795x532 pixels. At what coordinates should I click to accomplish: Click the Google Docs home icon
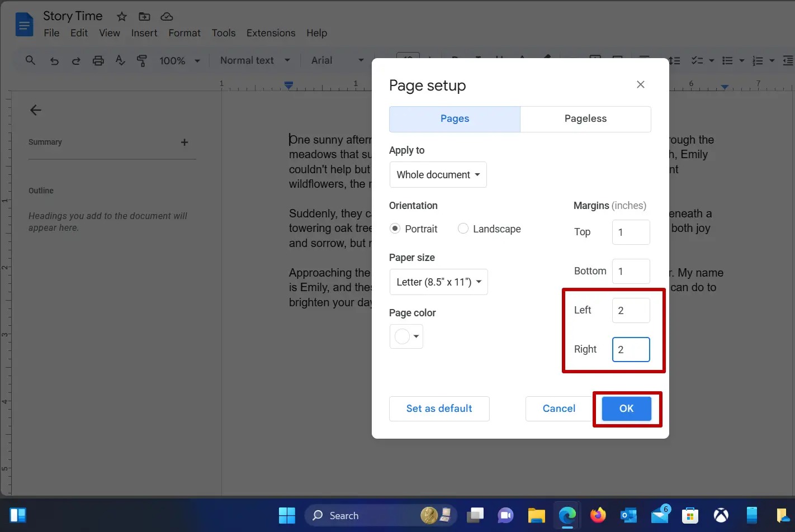pos(24,25)
